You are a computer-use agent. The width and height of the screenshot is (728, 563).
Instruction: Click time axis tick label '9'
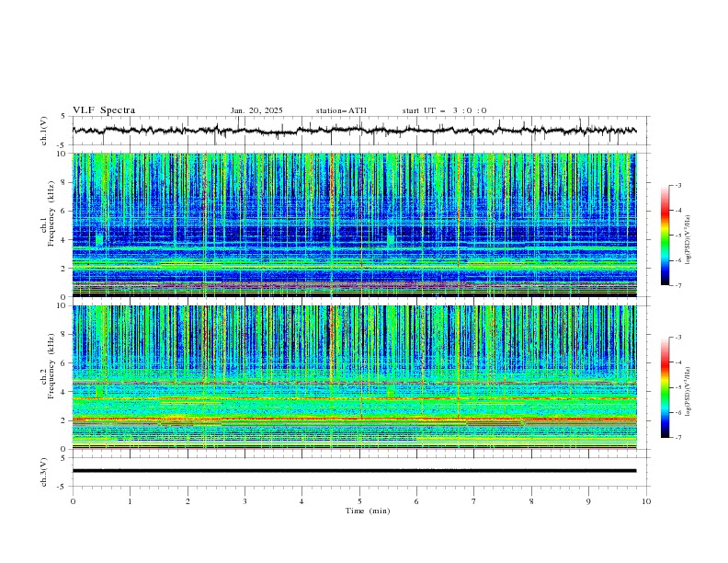588,501
